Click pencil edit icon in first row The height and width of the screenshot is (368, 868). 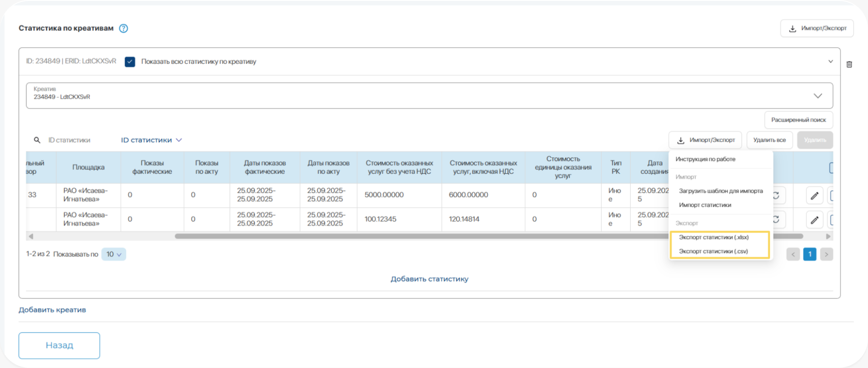coord(814,196)
